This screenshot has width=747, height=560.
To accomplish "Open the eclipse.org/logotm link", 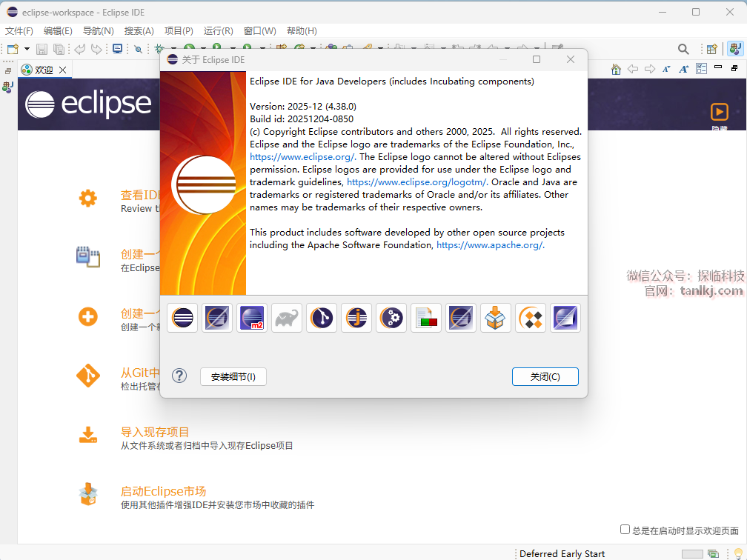I will (416, 182).
